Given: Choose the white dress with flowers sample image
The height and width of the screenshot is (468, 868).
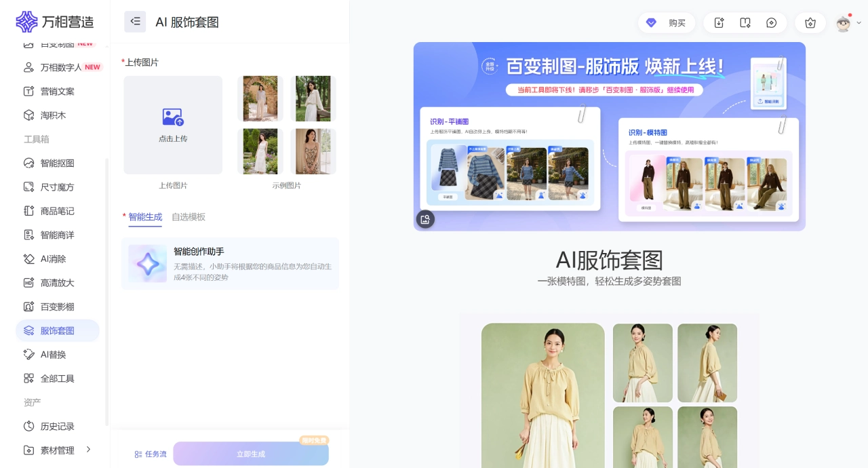Looking at the screenshot, I should pos(260,151).
